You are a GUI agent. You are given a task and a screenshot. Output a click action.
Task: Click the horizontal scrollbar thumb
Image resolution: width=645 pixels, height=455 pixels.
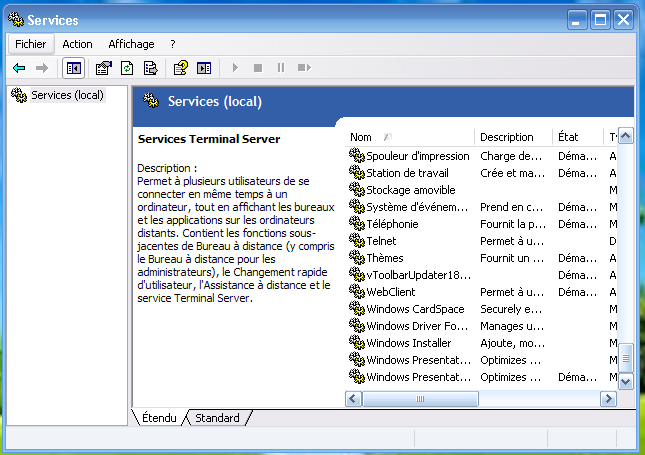point(420,399)
